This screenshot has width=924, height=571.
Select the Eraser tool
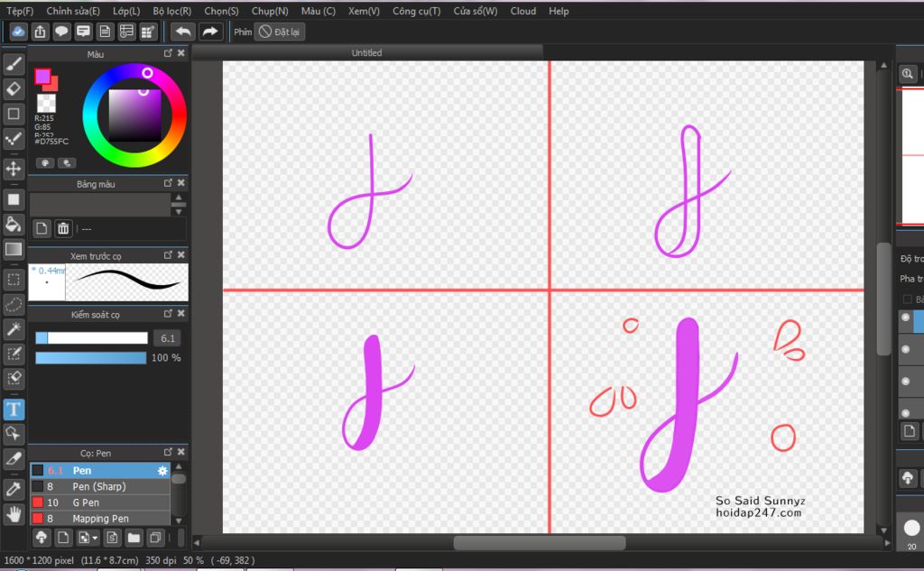coord(14,89)
